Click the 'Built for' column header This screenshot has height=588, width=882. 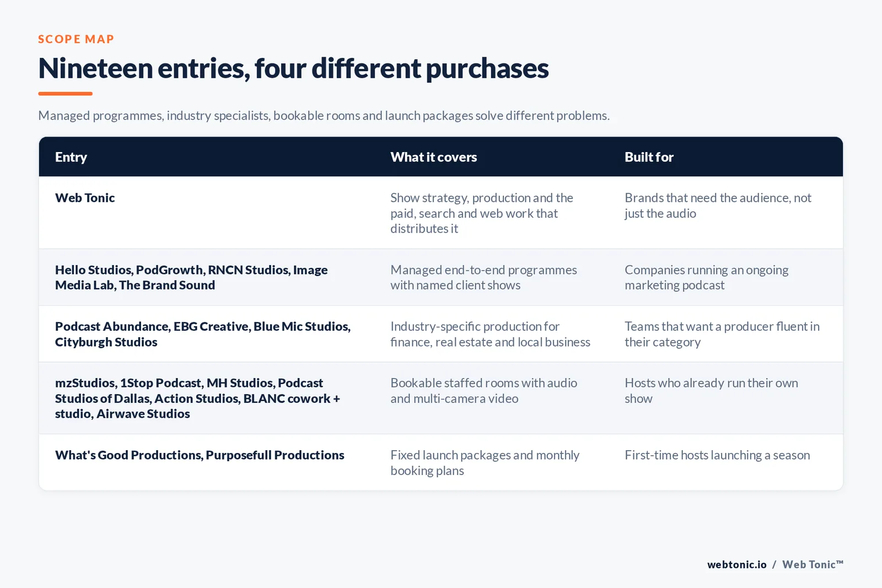(x=649, y=157)
